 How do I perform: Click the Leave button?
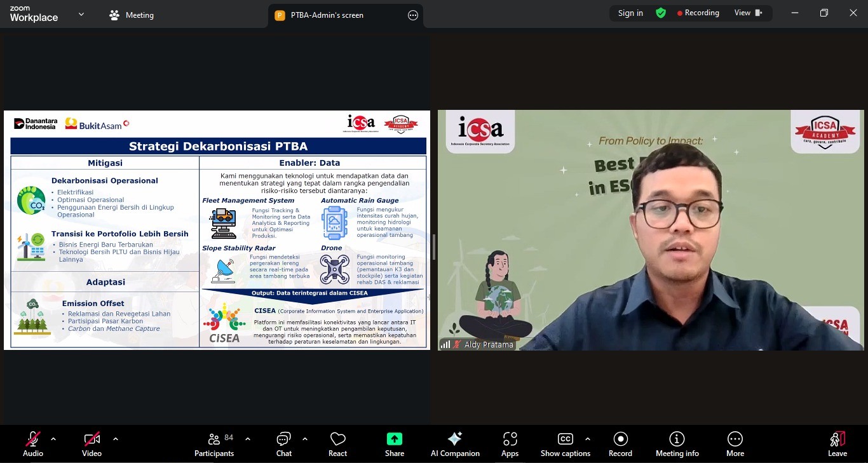pyautogui.click(x=837, y=443)
